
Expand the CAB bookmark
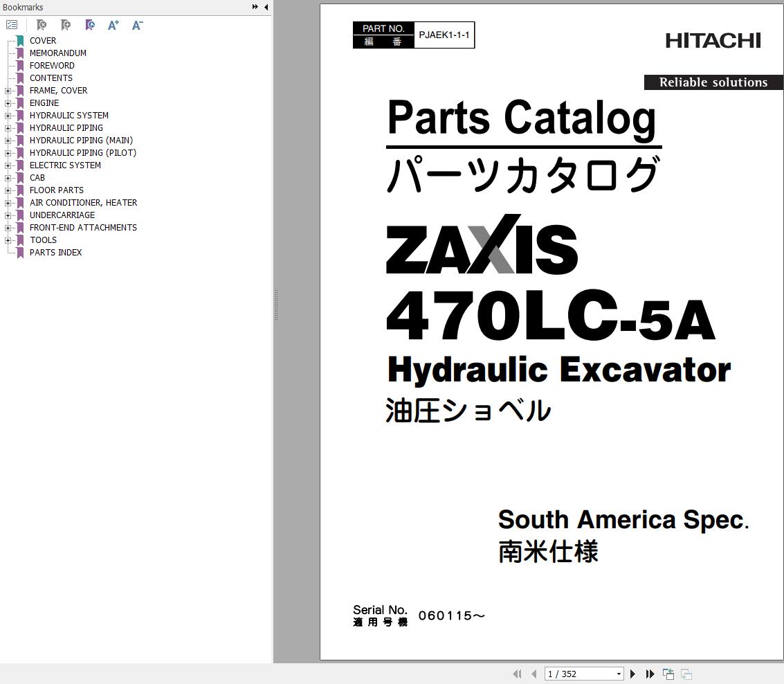[8, 178]
